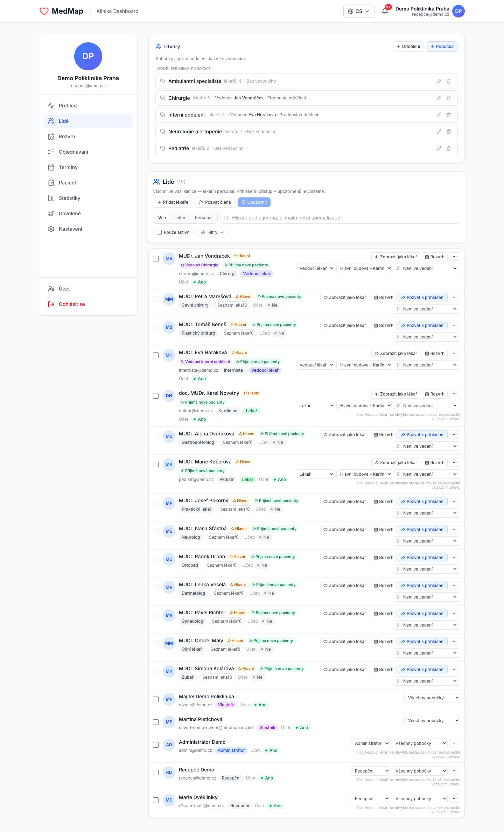Delete the Pediatrie department
Image resolution: width=504 pixels, height=832 pixels.
coord(449,148)
